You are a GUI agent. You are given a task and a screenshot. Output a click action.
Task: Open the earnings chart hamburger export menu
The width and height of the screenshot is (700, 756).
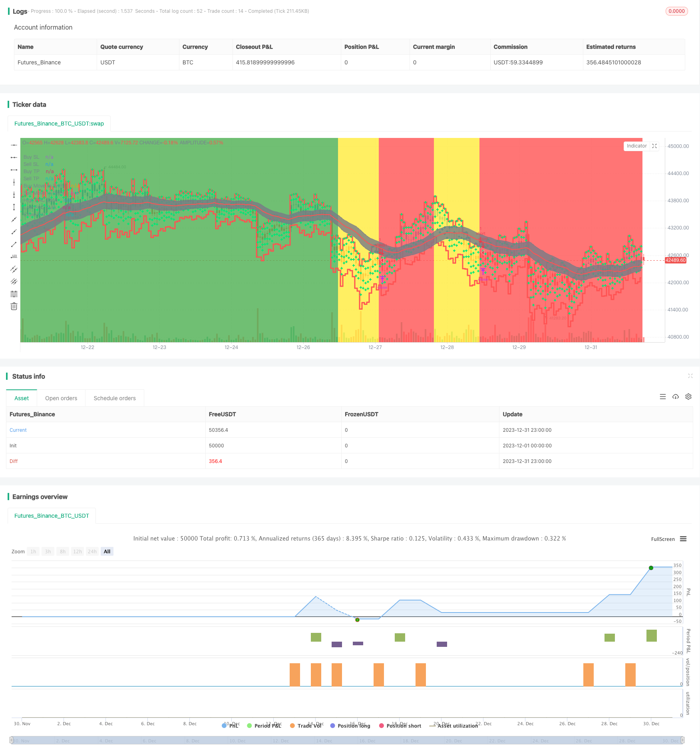click(x=683, y=539)
